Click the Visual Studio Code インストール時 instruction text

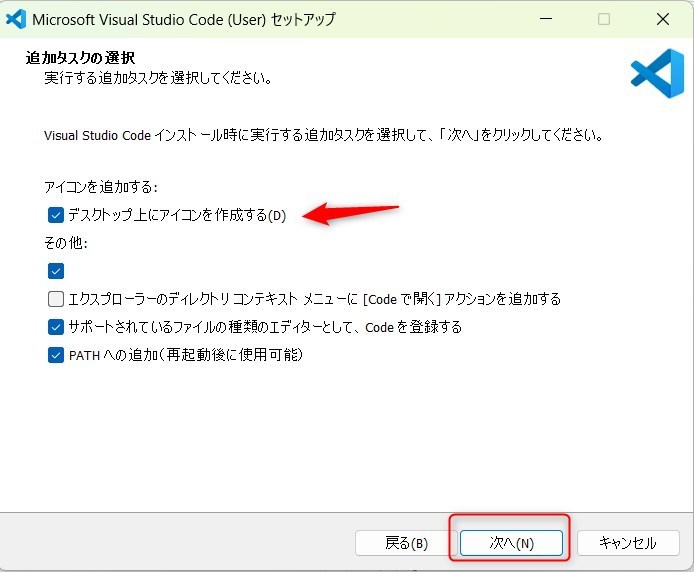324,135
